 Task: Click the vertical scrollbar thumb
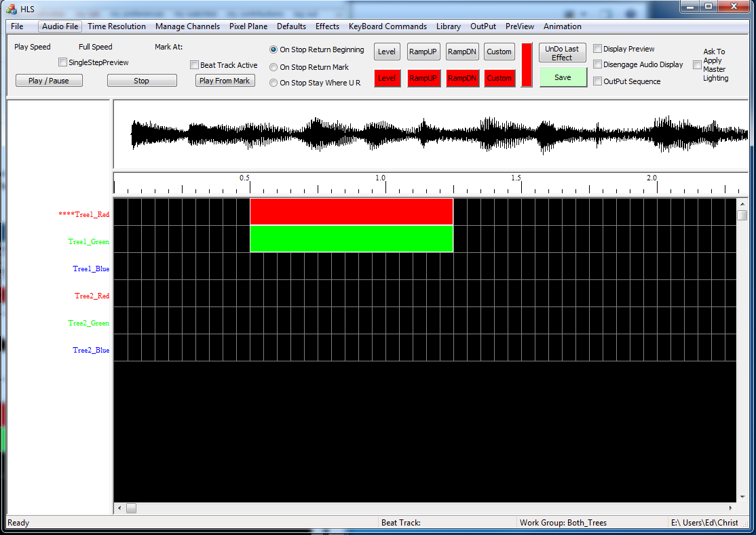coord(742,215)
